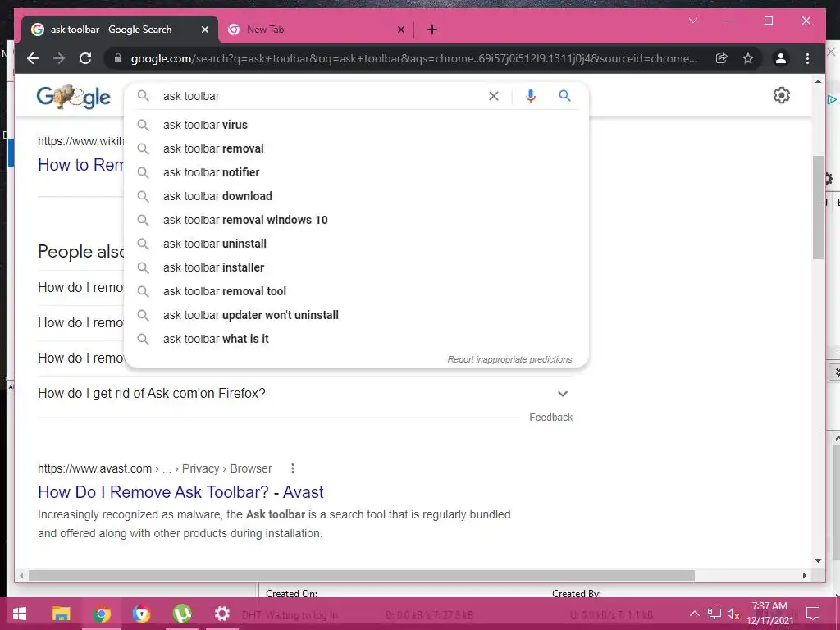Image resolution: width=840 pixels, height=630 pixels.
Task: Pick suggestion ask toolbar removal tool
Action: [x=356, y=291]
